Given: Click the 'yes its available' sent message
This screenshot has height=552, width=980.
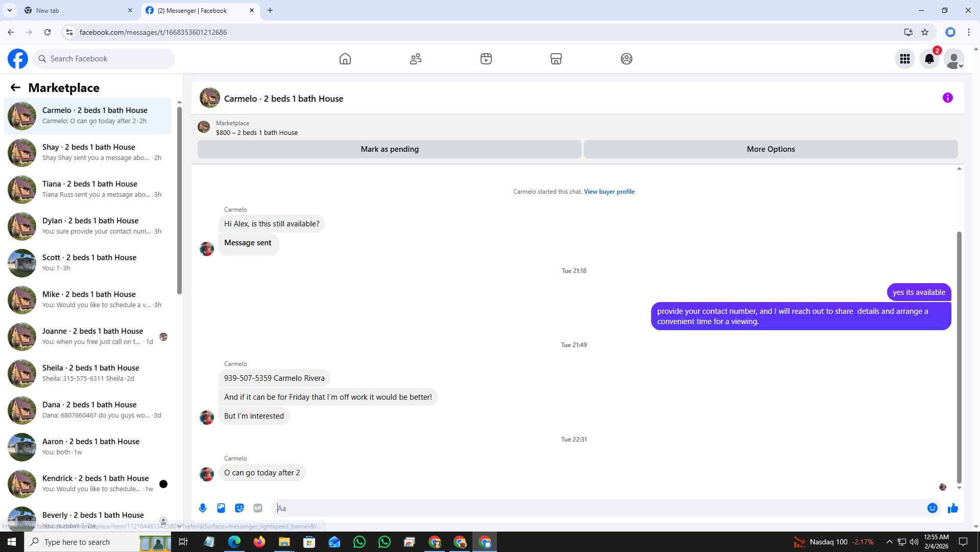Looking at the screenshot, I should pos(919,292).
